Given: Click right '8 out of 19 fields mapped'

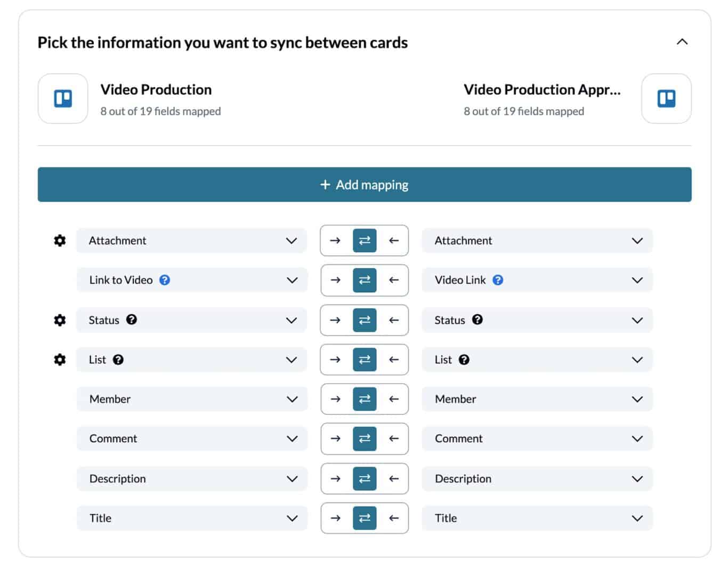Looking at the screenshot, I should pyautogui.click(x=524, y=111).
